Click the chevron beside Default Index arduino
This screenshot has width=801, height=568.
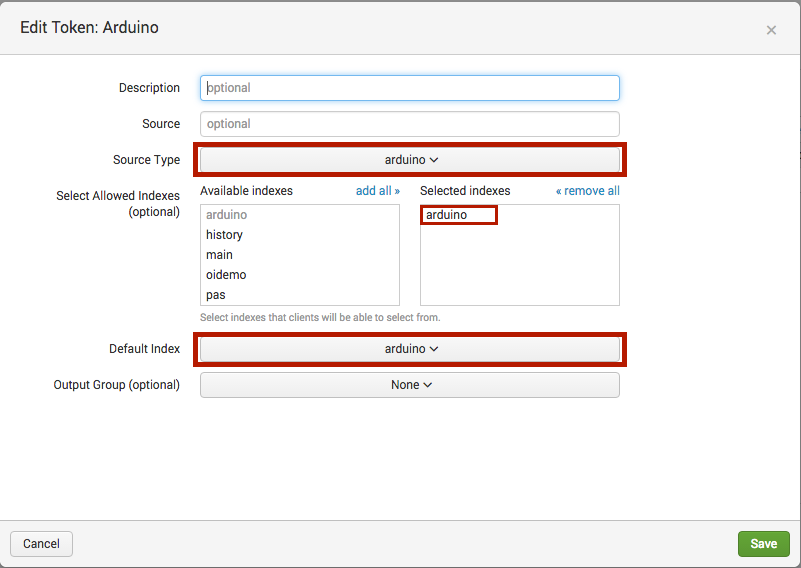tap(434, 349)
